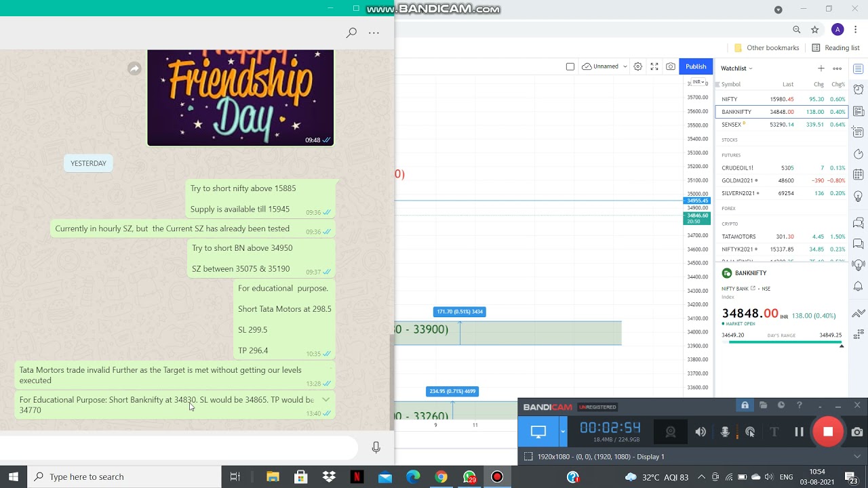Viewport: 868px width, 488px height.
Task: Select CRUDEOIL1! in the Watchlist
Action: coord(781,168)
